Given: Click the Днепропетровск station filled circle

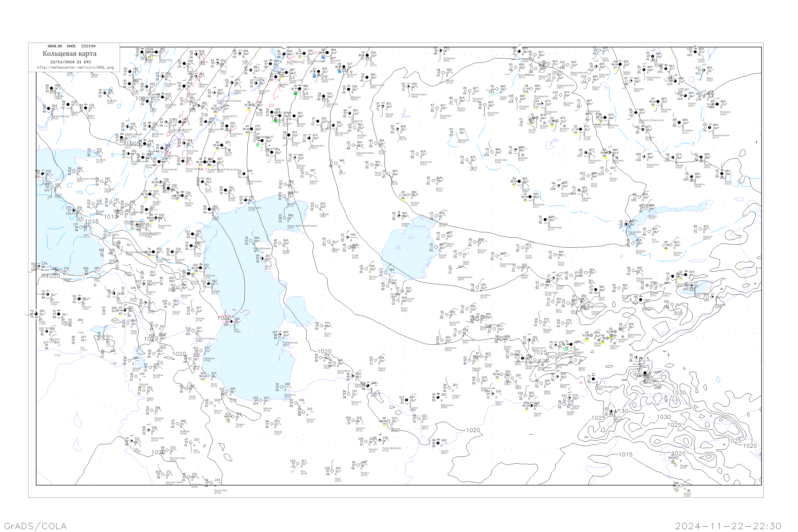Looking at the screenshot, I should (x=48, y=109).
